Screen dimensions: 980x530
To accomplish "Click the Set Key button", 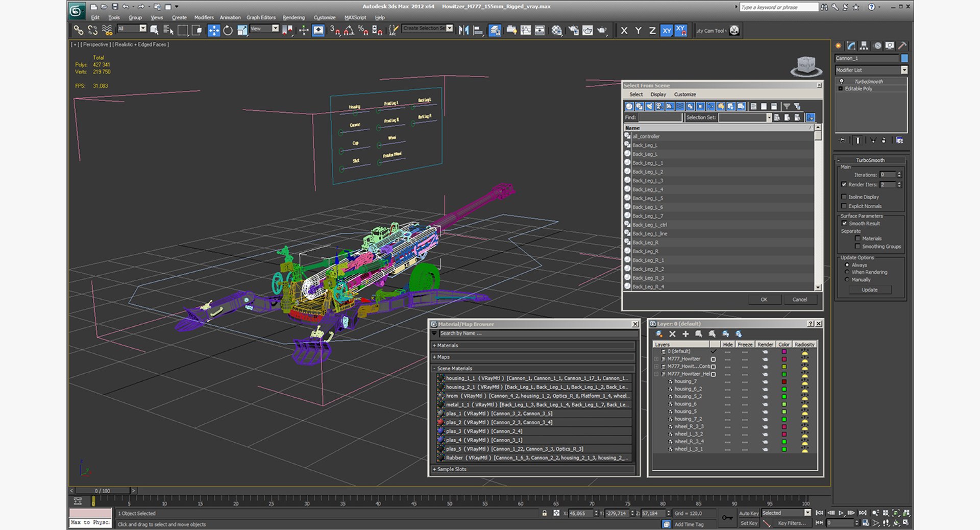I will [749, 523].
